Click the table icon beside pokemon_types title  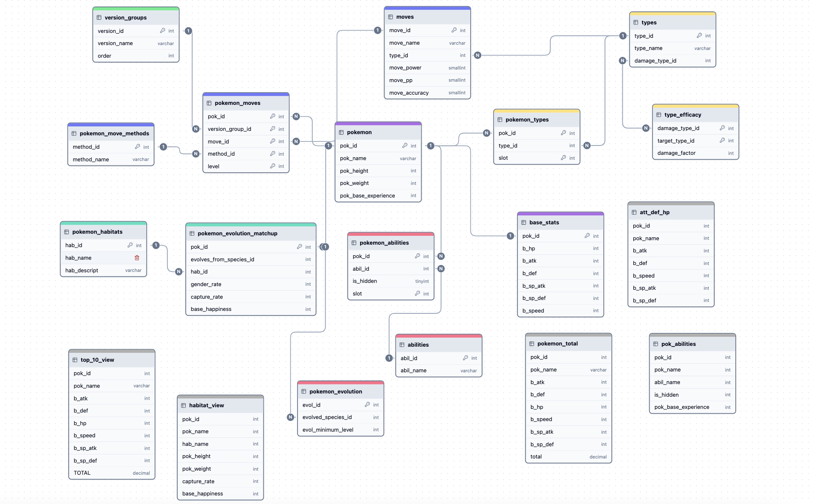500,119
